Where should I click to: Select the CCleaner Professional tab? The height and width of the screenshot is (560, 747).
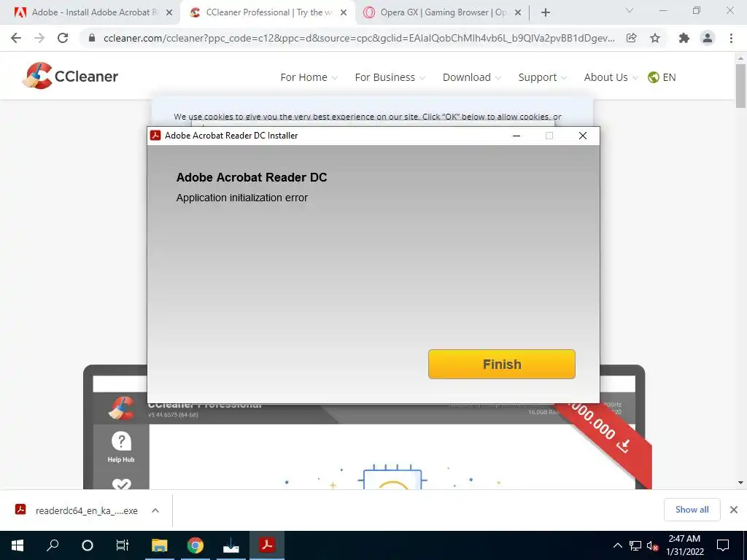[269, 12]
